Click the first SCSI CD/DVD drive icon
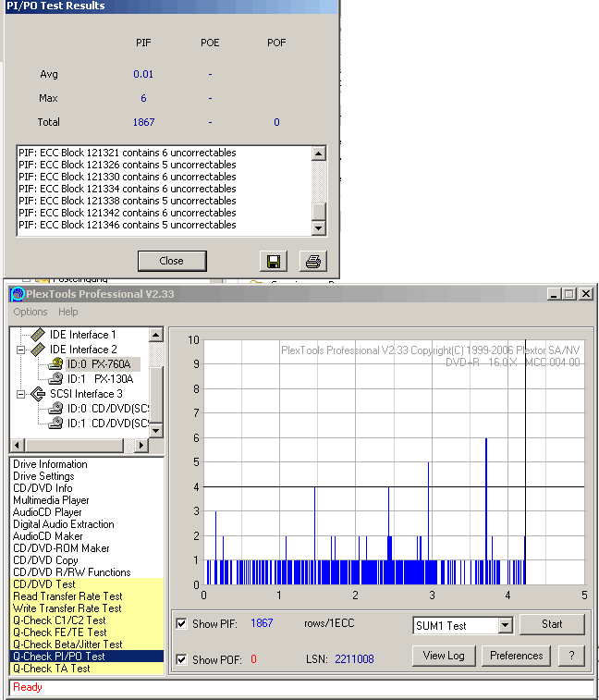The image size is (599, 700). click(x=55, y=409)
